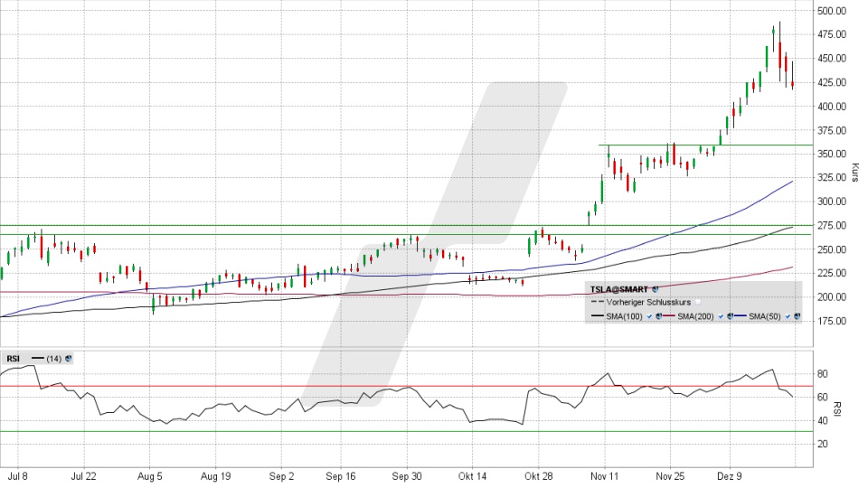Click the Aug 19 date label

(215, 476)
